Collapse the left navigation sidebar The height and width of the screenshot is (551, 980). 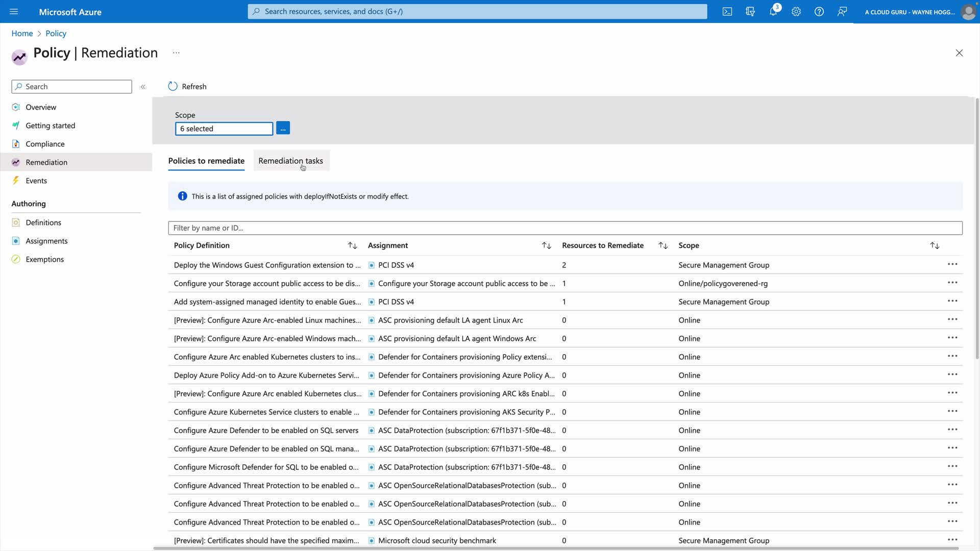(x=143, y=87)
